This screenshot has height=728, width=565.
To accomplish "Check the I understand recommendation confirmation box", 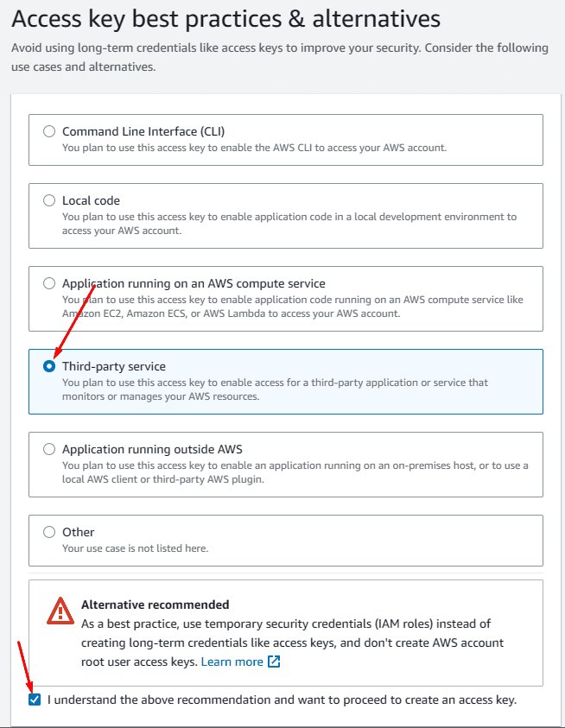I will [x=34, y=700].
